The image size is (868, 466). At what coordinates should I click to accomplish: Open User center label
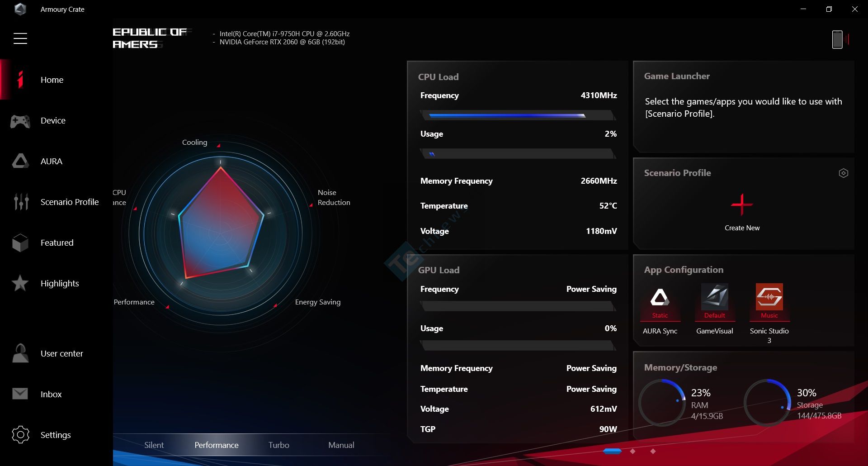point(62,354)
